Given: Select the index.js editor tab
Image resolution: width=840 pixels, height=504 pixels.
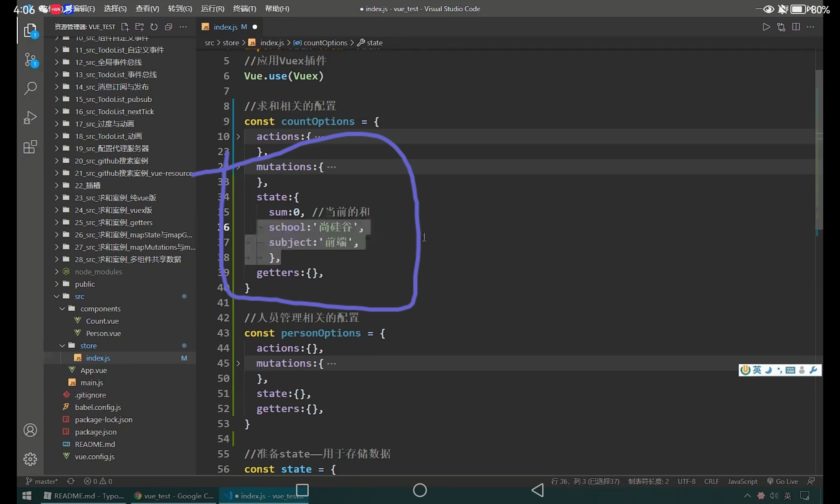Looking at the screenshot, I should [x=226, y=27].
